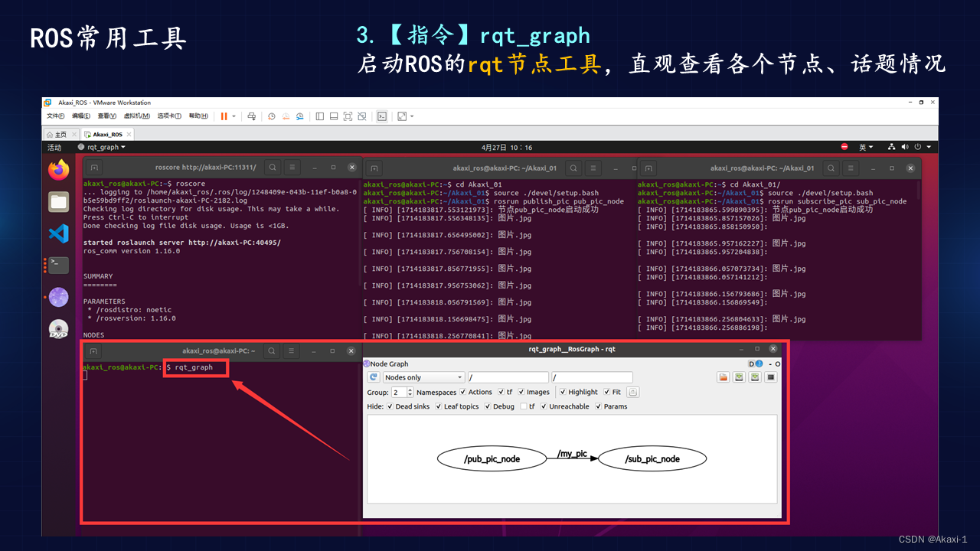Viewport: 980px width, 551px height.
Task: Switch to the 主页 tab
Action: 59,133
